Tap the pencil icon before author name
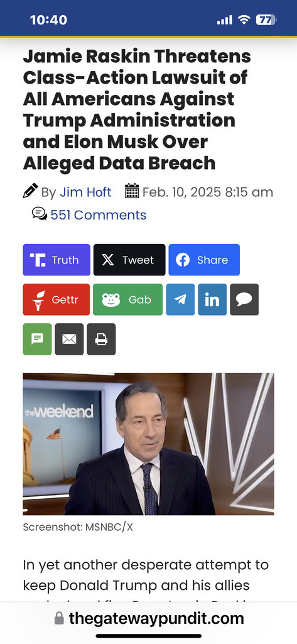 [30, 191]
